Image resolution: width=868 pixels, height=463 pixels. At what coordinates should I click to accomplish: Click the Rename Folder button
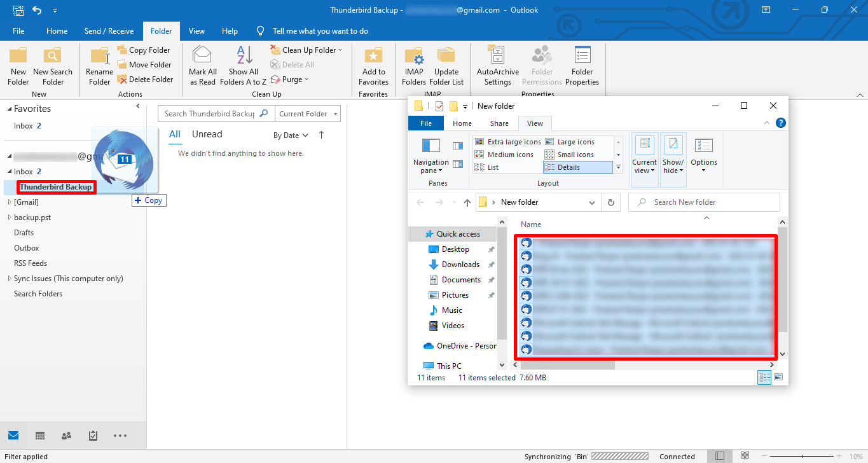point(99,66)
